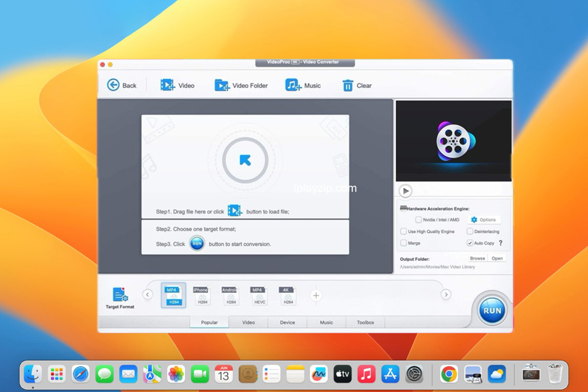Start conversion with big RUN button

492,311
